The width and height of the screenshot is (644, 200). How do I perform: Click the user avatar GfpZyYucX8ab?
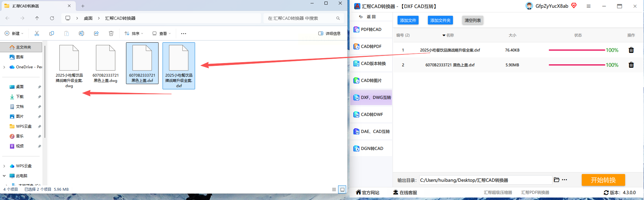(x=529, y=6)
